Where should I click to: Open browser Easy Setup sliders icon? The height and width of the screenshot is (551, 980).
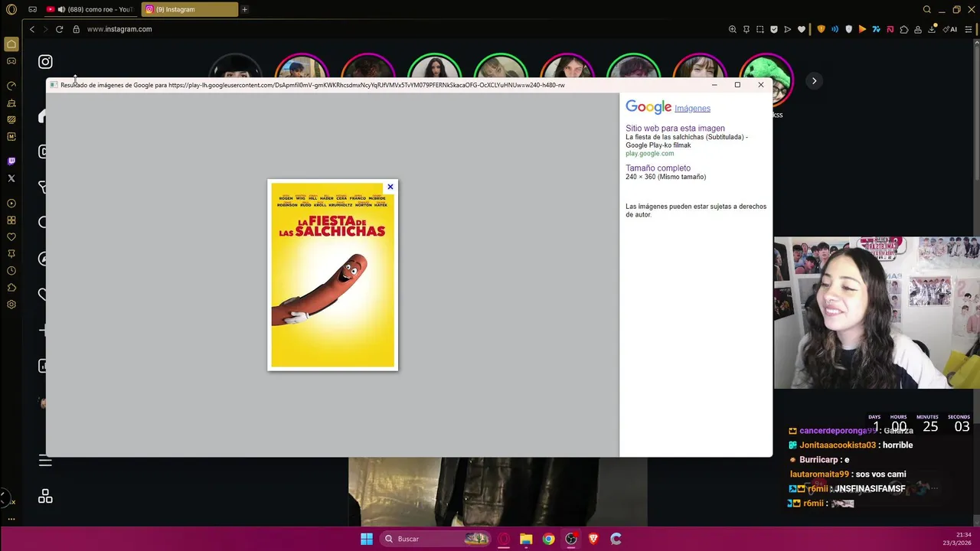pyautogui.click(x=969, y=29)
